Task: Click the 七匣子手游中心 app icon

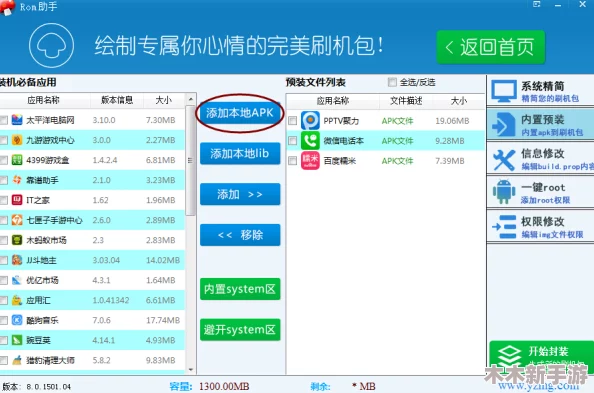Action: [17, 220]
